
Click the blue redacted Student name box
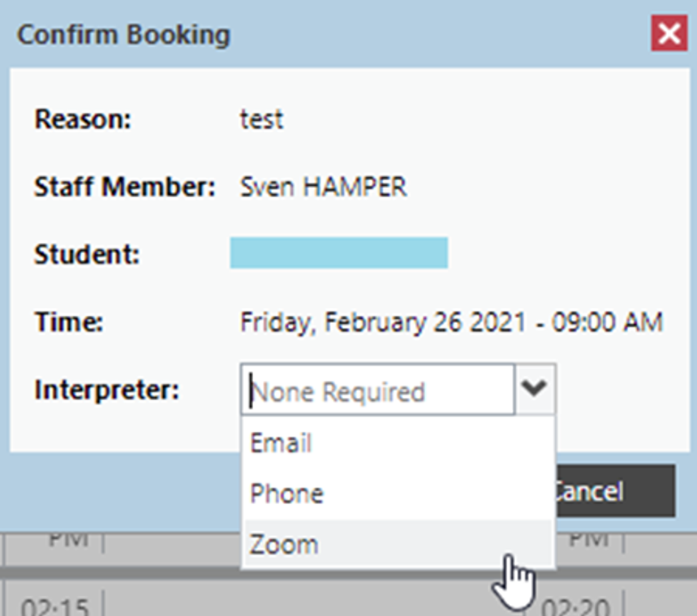point(339,253)
